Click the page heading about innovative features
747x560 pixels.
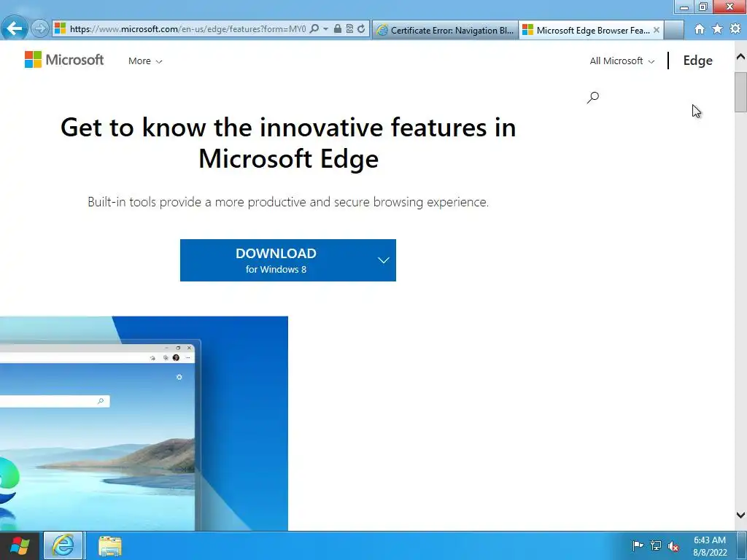(288, 142)
